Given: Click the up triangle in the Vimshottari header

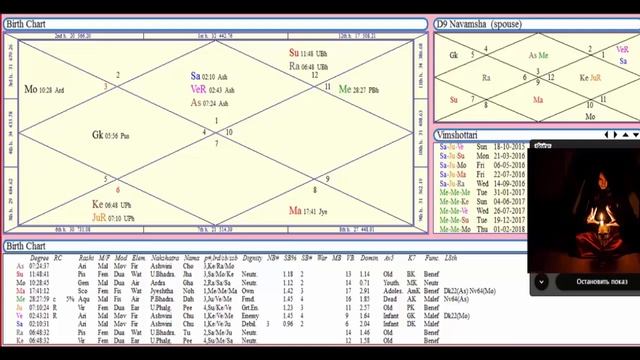Looking at the screenshot, I should [625, 135].
